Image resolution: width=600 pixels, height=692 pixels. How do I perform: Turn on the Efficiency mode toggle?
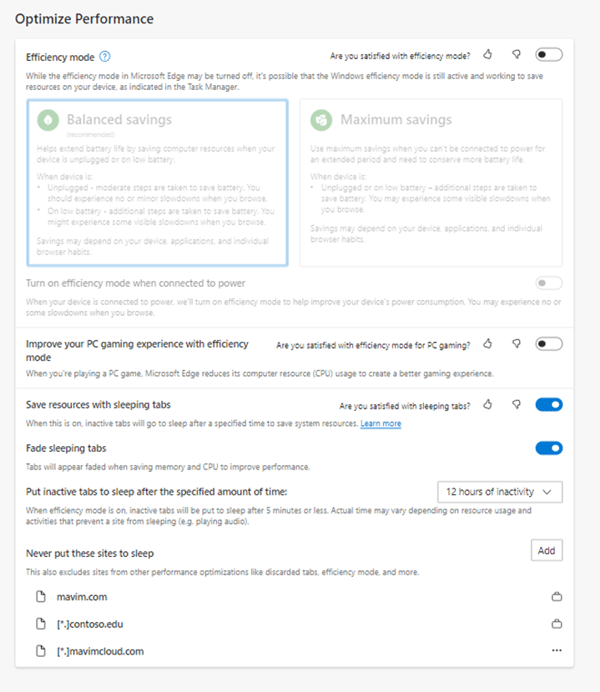click(549, 55)
